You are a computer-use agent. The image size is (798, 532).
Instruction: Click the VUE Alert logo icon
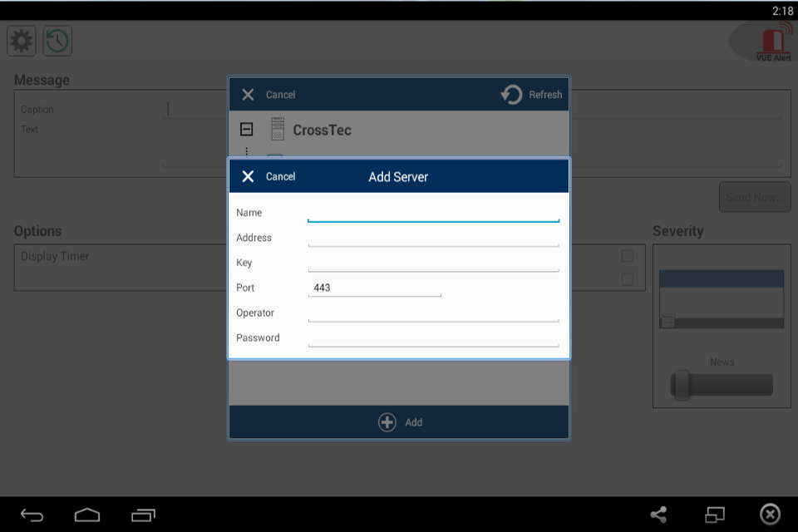coord(774,43)
